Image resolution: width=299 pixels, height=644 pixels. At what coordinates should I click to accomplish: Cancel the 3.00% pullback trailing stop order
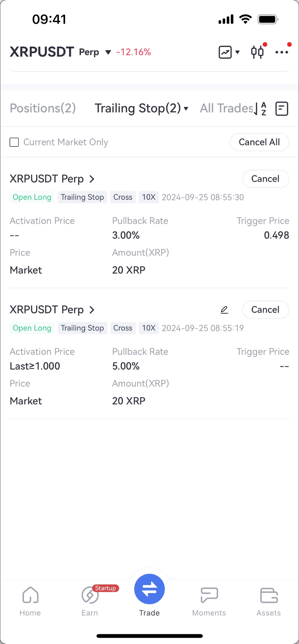click(x=265, y=179)
